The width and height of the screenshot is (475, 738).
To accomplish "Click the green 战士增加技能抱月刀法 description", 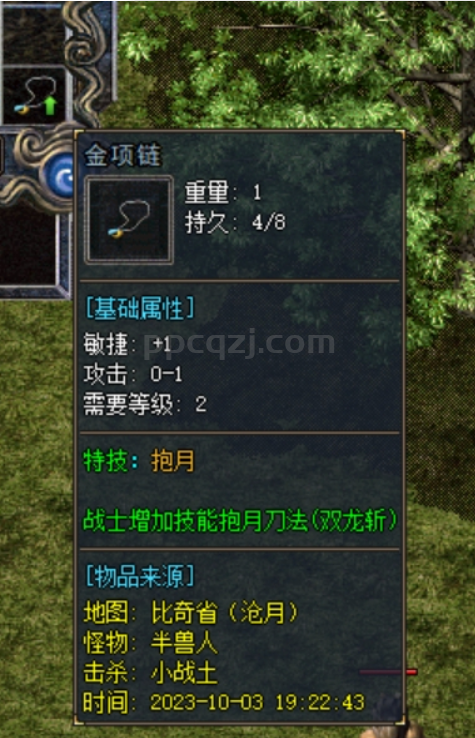I will pyautogui.click(x=240, y=521).
